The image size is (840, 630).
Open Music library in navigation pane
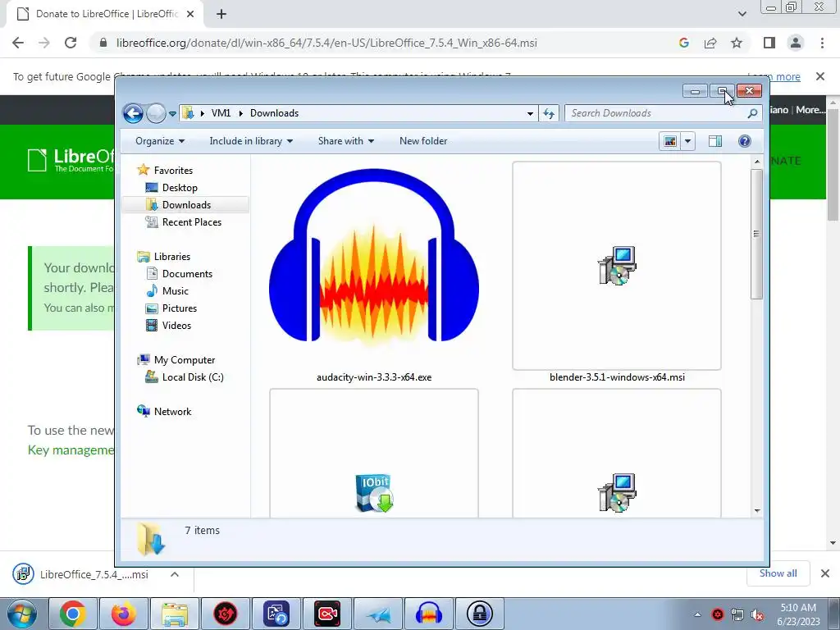[x=167, y=291]
